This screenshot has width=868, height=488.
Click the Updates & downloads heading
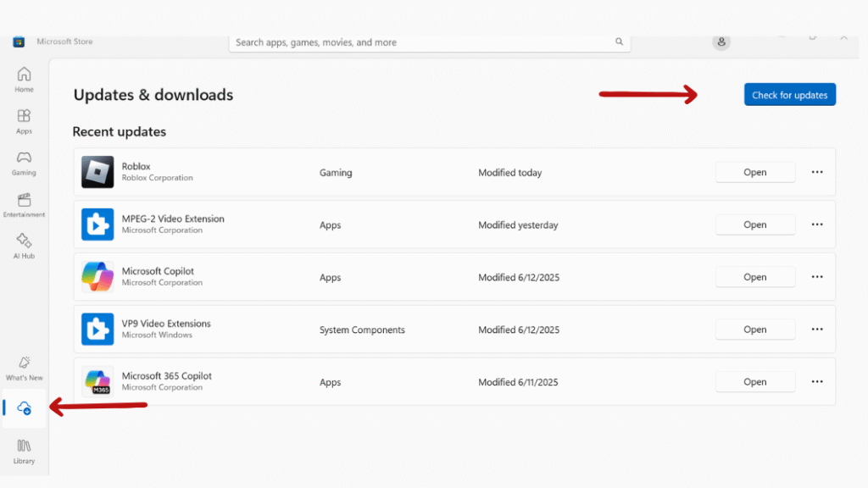pos(153,95)
